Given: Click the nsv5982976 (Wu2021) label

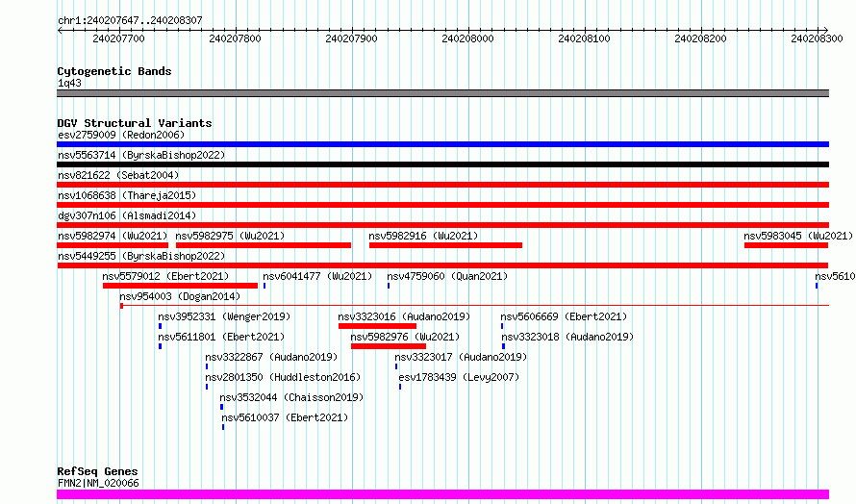Looking at the screenshot, I should (x=405, y=337).
